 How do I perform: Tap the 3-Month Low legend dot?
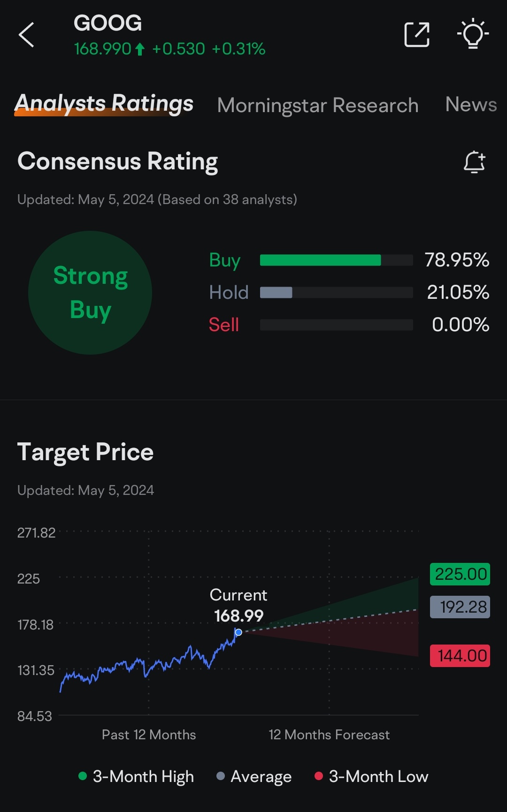coord(319,776)
